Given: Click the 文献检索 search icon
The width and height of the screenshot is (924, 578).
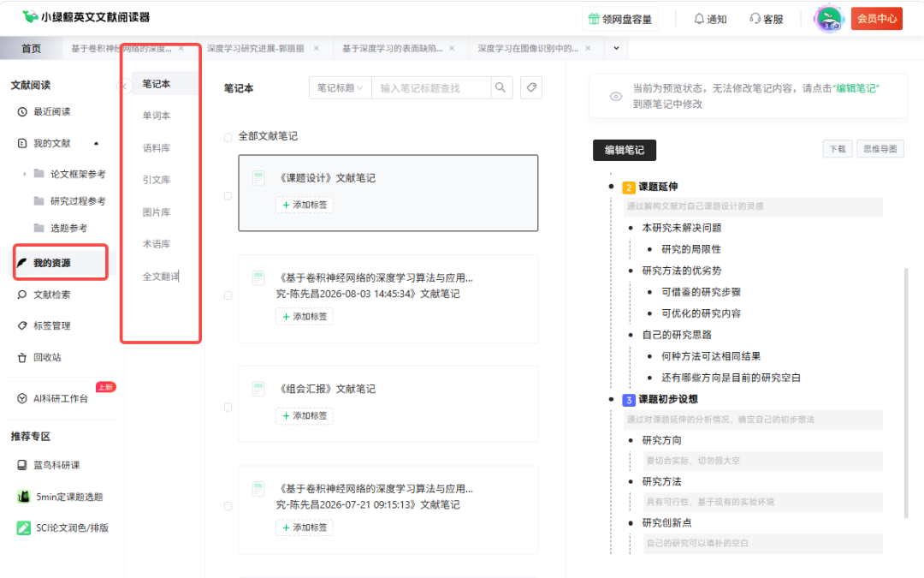Looking at the screenshot, I should [x=22, y=295].
